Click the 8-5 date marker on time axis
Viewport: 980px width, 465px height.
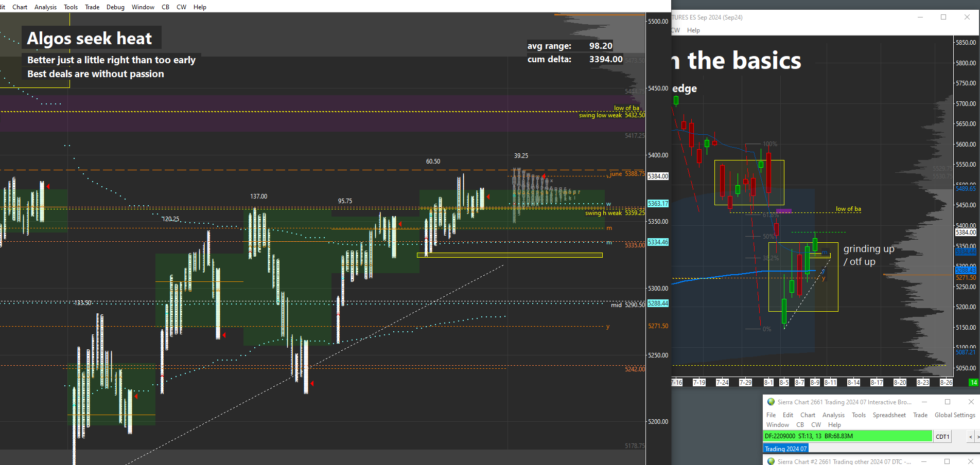[784, 383]
